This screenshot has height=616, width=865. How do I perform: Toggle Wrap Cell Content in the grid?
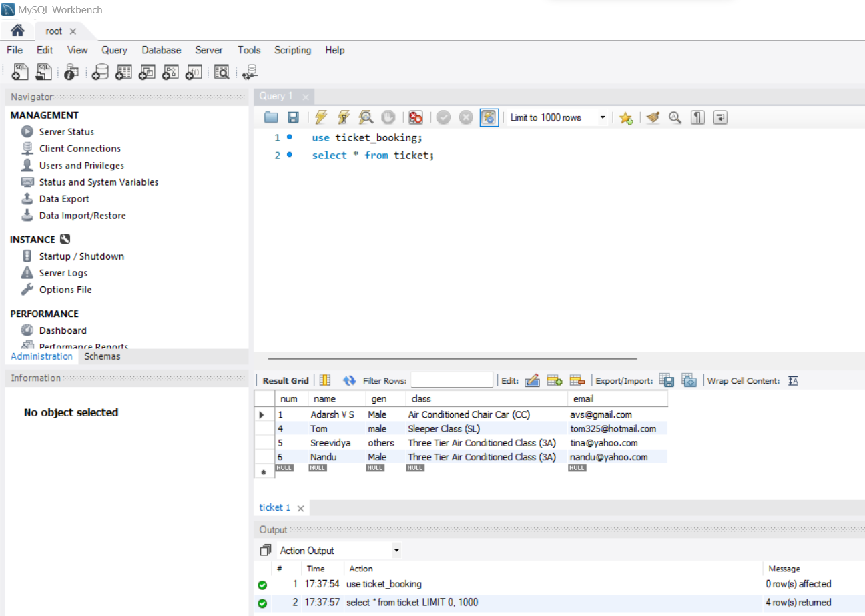[793, 380]
